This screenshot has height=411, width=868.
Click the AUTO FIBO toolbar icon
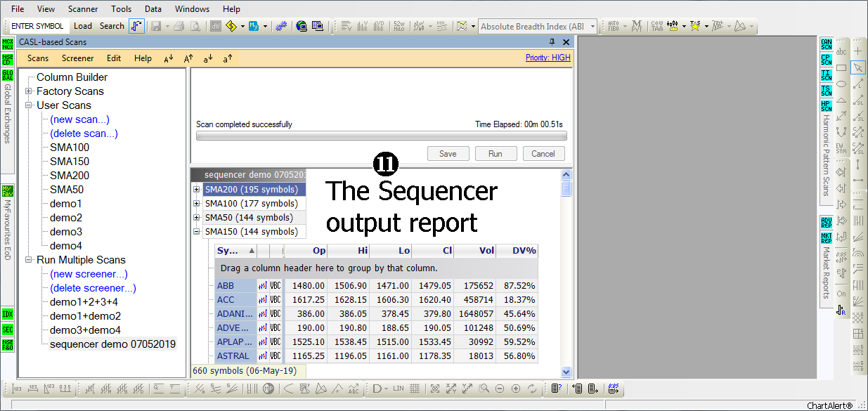[614, 27]
